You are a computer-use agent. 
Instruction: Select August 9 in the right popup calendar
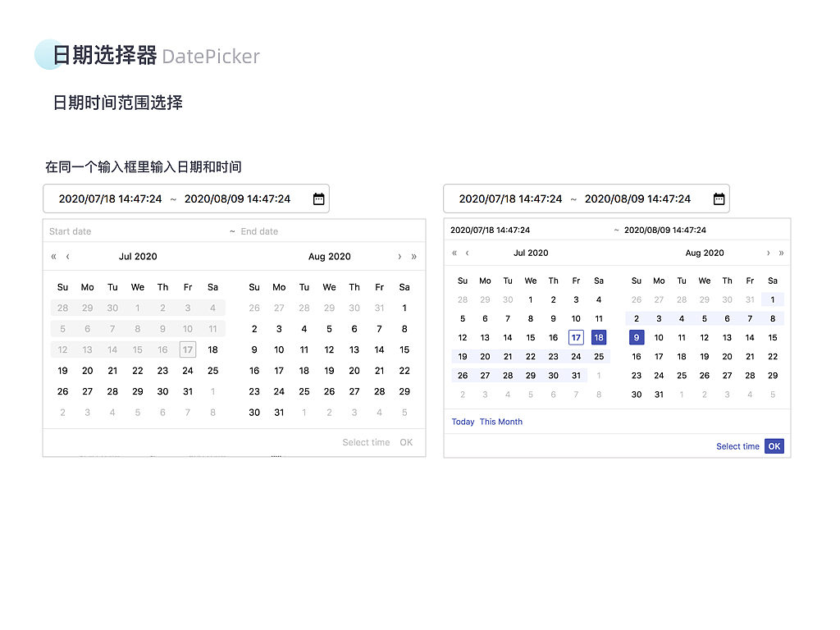[637, 337]
